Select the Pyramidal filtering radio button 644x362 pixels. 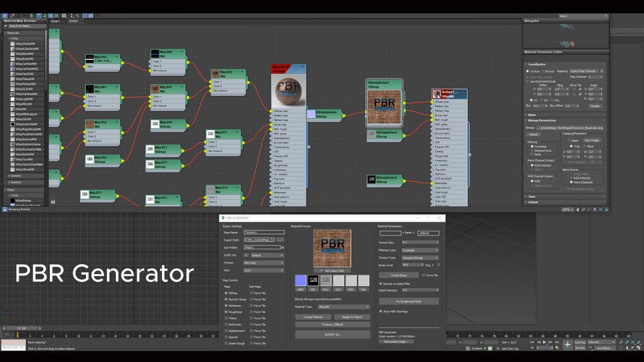(x=532, y=147)
